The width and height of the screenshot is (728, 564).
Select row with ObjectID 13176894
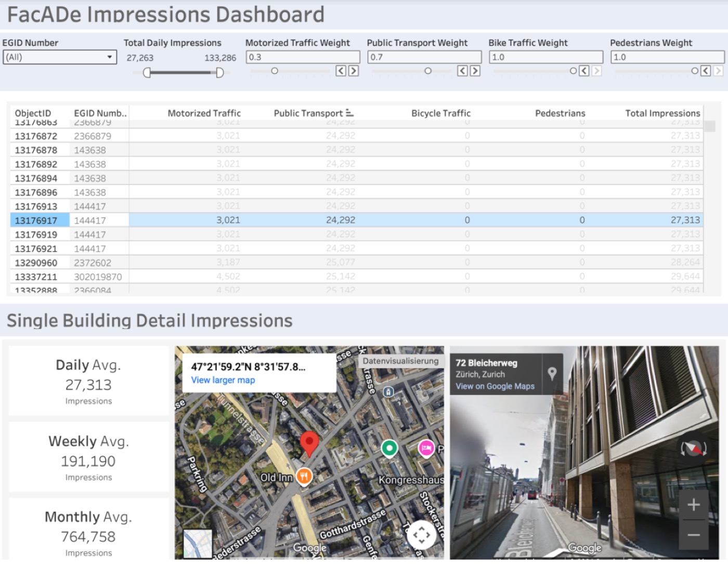point(357,178)
